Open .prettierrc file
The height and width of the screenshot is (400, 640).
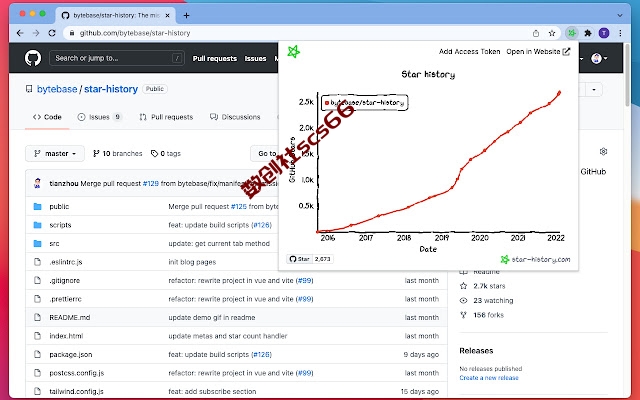click(x=65, y=299)
